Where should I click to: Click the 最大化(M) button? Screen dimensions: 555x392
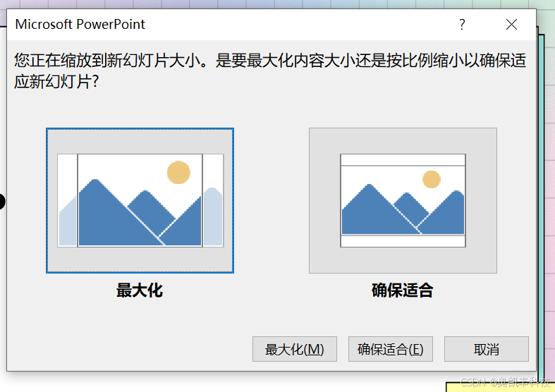pos(295,349)
